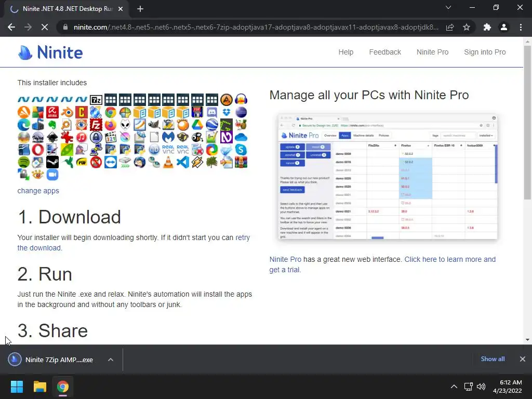
Task: Open the Help page
Action: coord(345,52)
